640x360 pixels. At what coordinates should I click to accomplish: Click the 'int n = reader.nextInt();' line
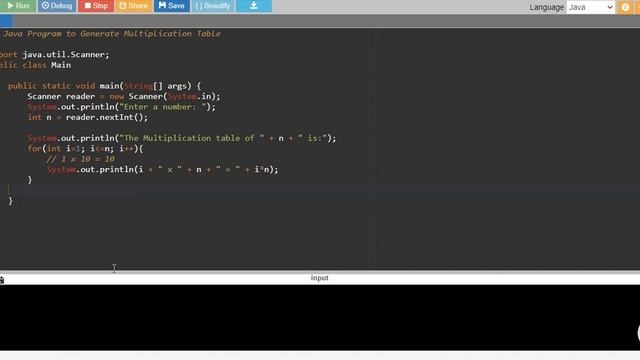tap(87, 117)
